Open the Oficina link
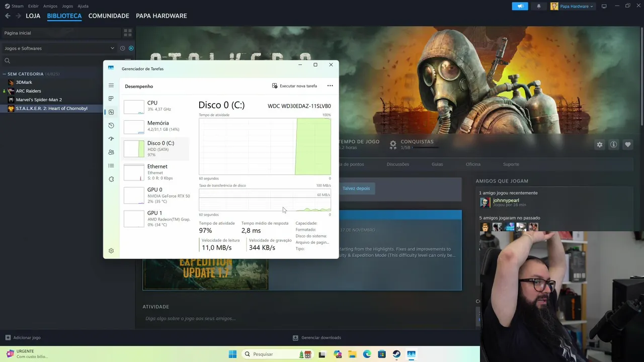 click(473, 164)
